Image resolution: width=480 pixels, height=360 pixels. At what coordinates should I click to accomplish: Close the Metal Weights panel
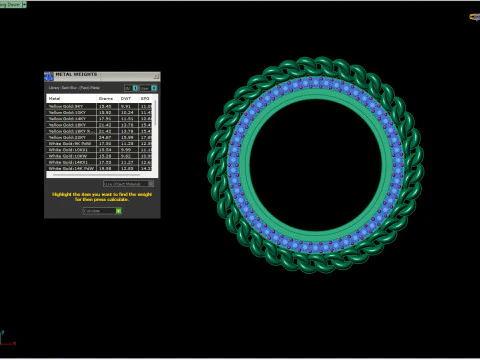coord(156,76)
